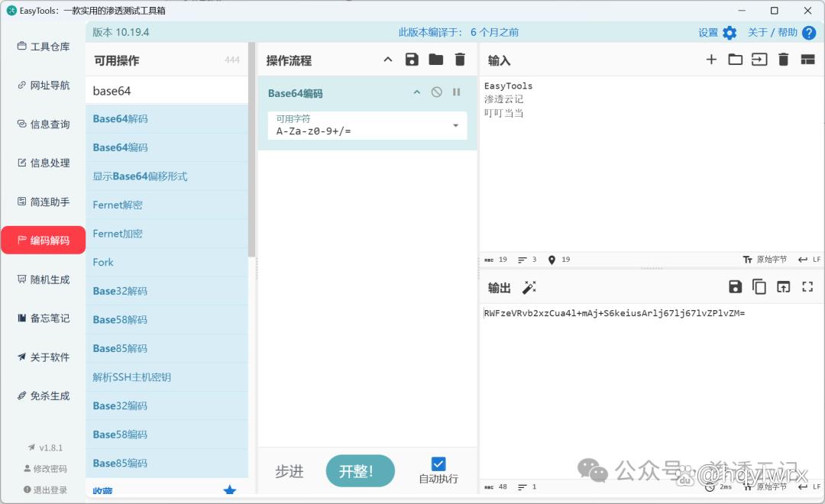Save the recipe with the floppy disk icon

(x=412, y=60)
